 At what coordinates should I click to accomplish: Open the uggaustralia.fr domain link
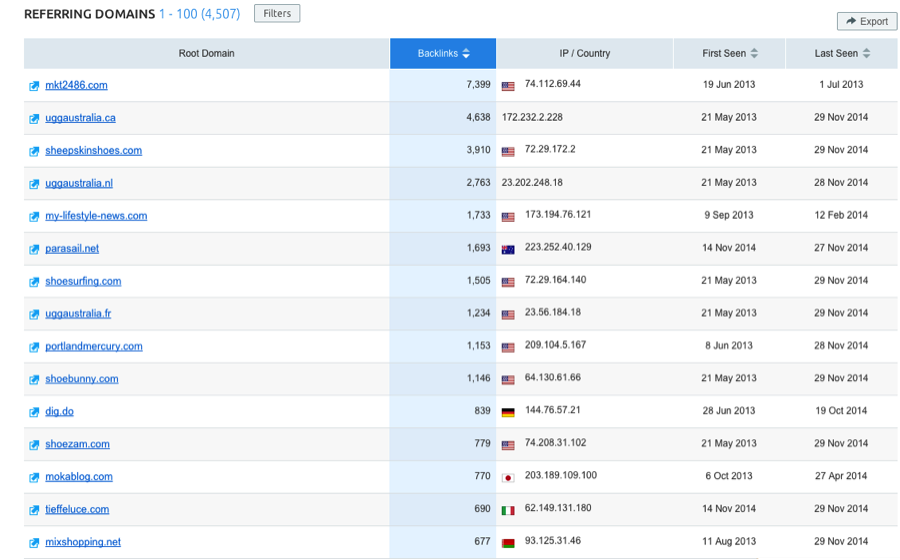78,313
